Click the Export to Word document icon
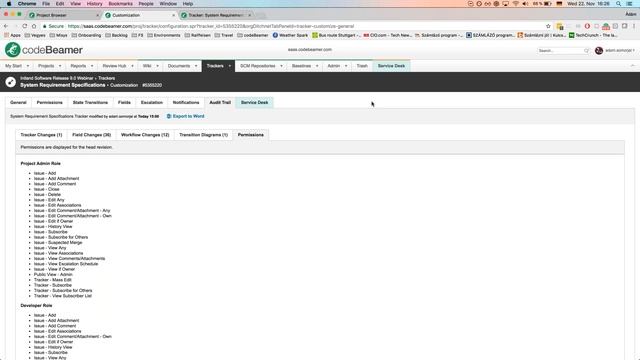This screenshot has height=360, width=640. [169, 116]
